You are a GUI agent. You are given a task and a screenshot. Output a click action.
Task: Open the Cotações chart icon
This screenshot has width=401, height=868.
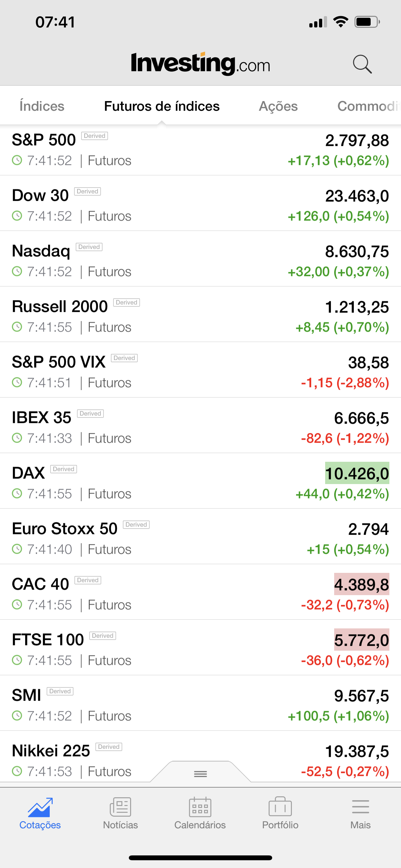tap(40, 807)
